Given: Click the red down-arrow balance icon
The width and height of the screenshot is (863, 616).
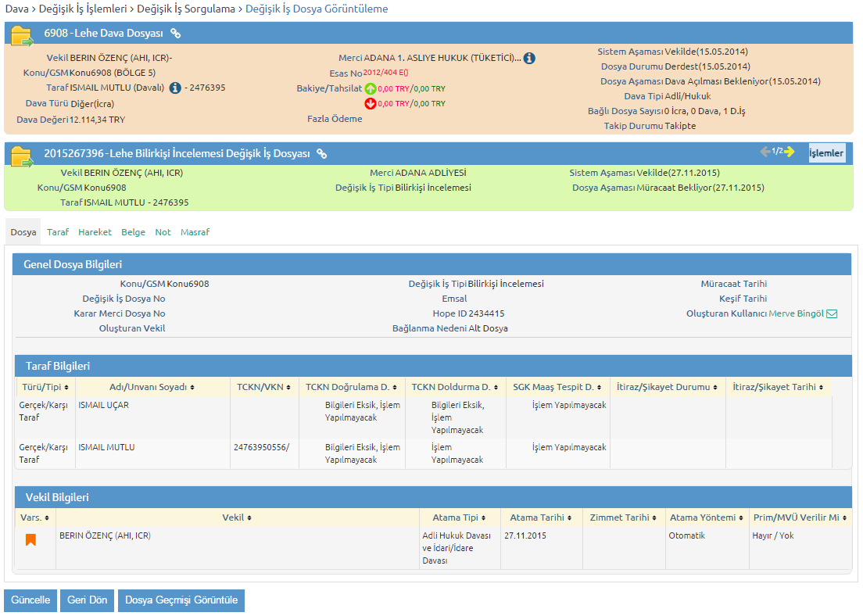Looking at the screenshot, I should [371, 103].
